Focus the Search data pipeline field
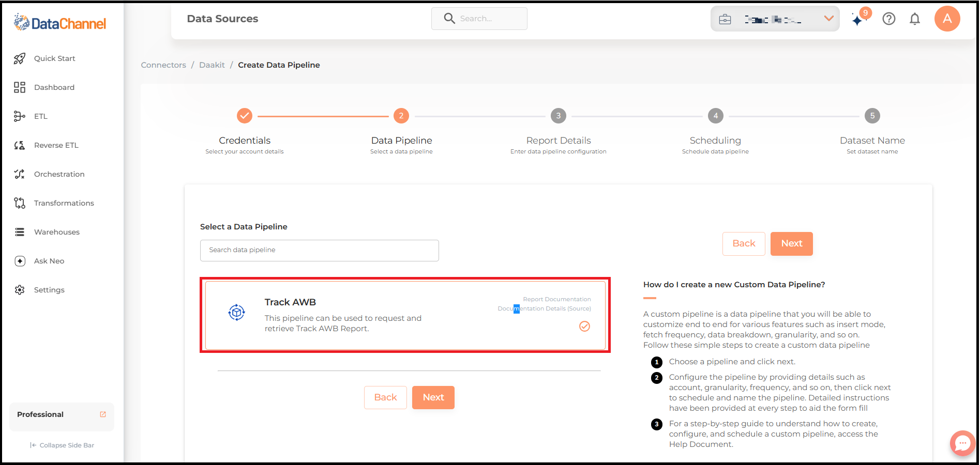This screenshot has height=465, width=980. (320, 251)
